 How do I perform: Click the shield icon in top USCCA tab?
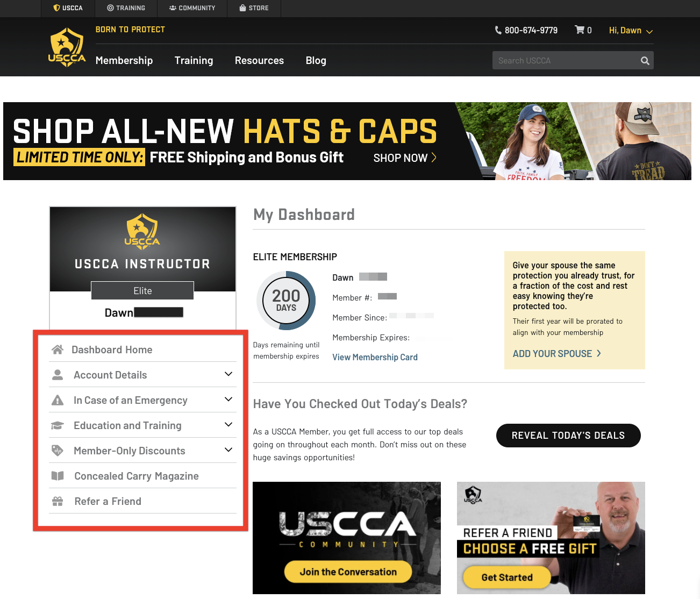point(56,8)
